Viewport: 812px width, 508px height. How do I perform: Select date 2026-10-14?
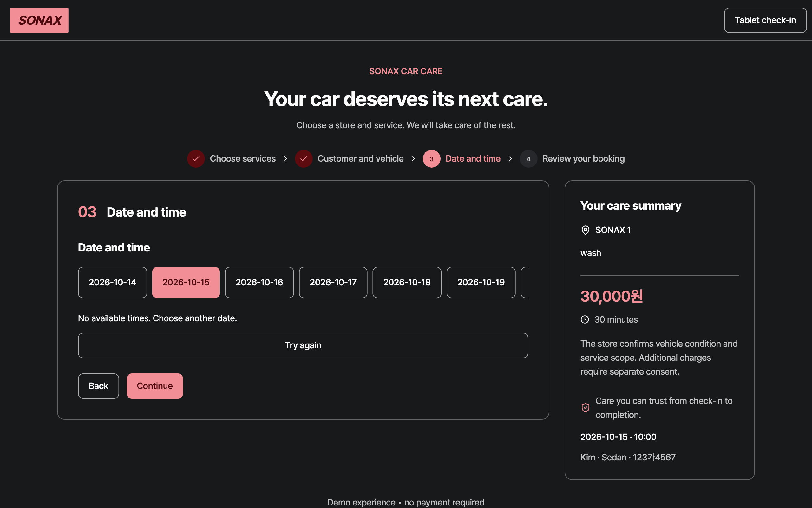[x=112, y=283]
